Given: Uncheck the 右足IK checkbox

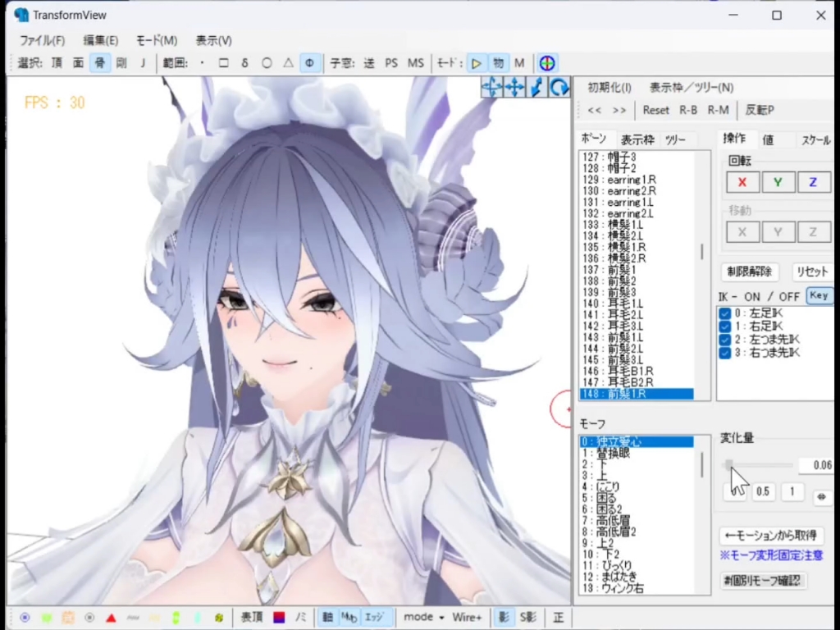Looking at the screenshot, I should coord(725,326).
